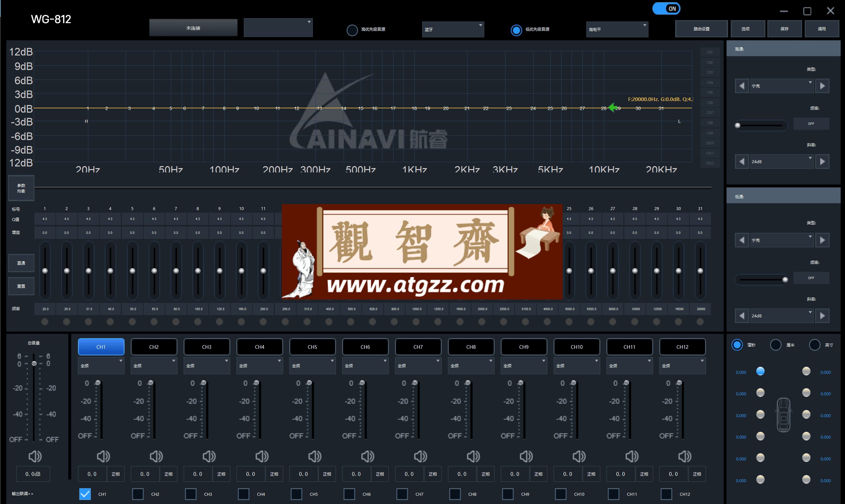Open the 蓝牙 source dropdown
This screenshot has width=845, height=504.
453,29
